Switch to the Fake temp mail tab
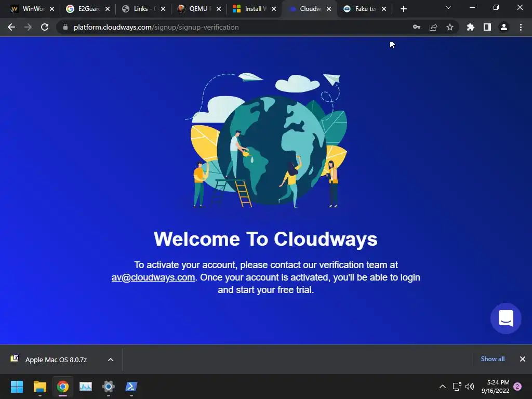Image resolution: width=532 pixels, height=399 pixels. (361, 9)
